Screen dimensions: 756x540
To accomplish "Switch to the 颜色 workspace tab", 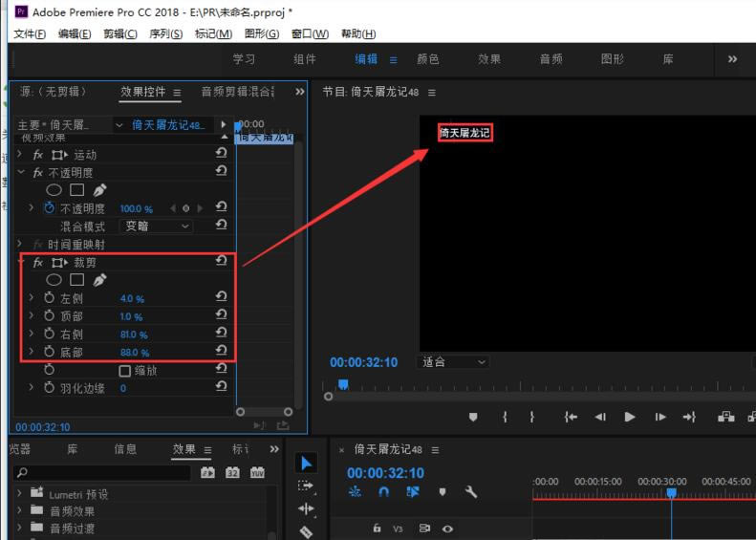I will click(428, 59).
